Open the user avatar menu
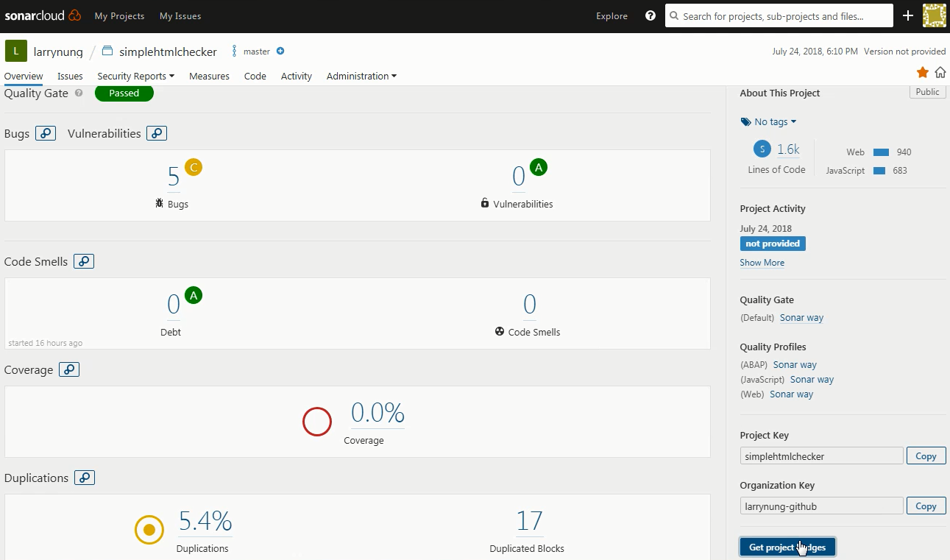Screen dimensions: 950x560 pos(935,15)
